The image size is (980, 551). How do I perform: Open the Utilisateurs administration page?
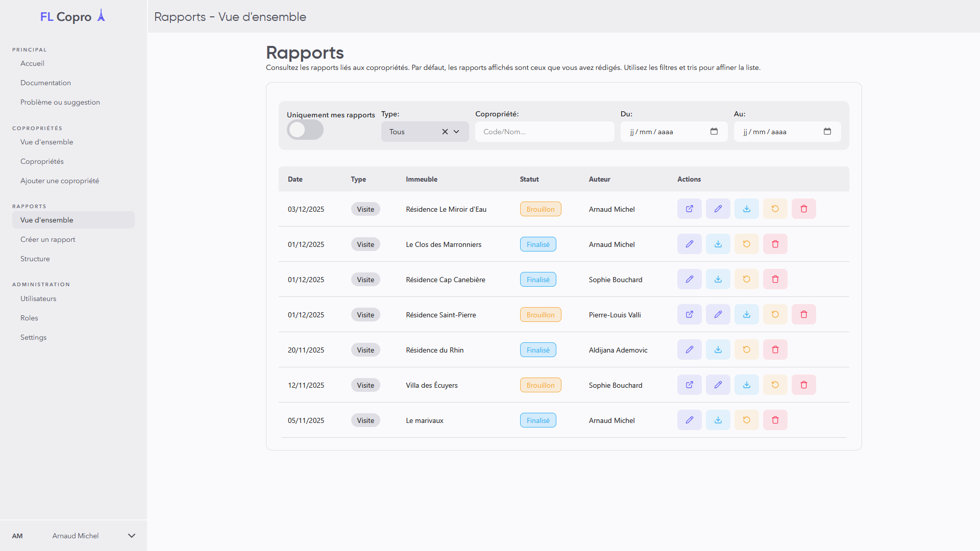(38, 298)
